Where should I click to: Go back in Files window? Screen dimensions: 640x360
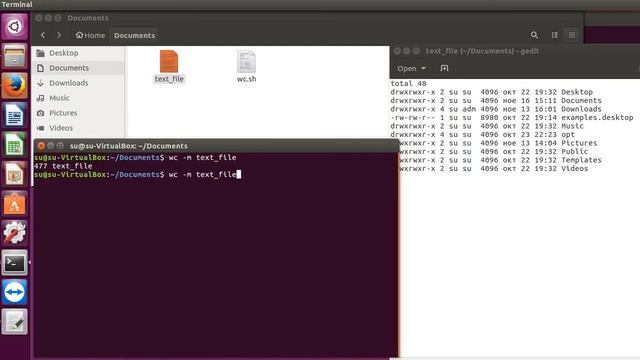[x=43, y=35]
